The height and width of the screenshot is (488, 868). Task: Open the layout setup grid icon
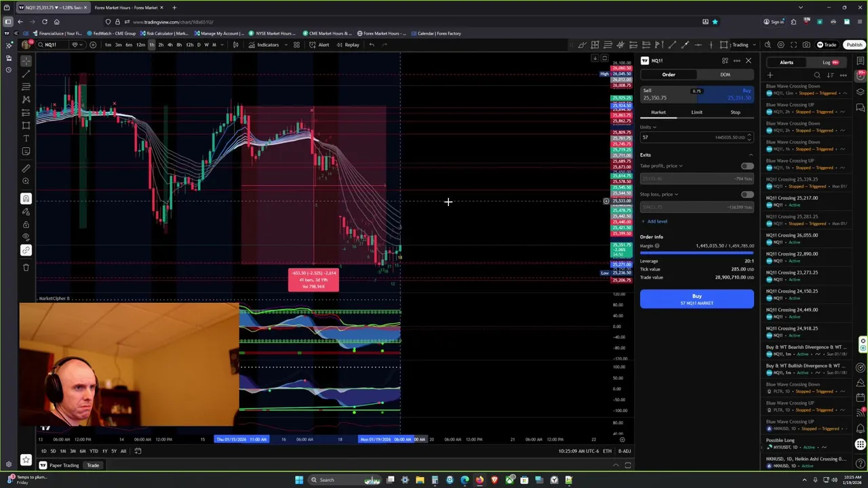[x=296, y=45]
